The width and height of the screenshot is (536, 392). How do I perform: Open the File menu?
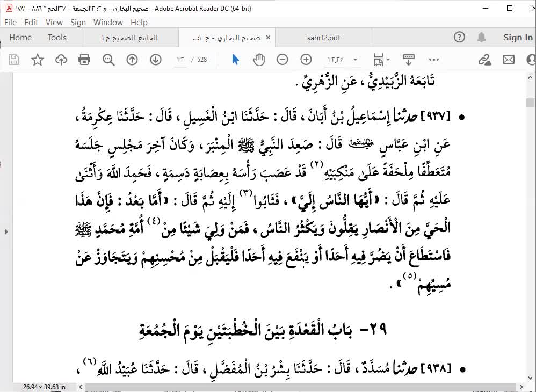[x=10, y=22]
